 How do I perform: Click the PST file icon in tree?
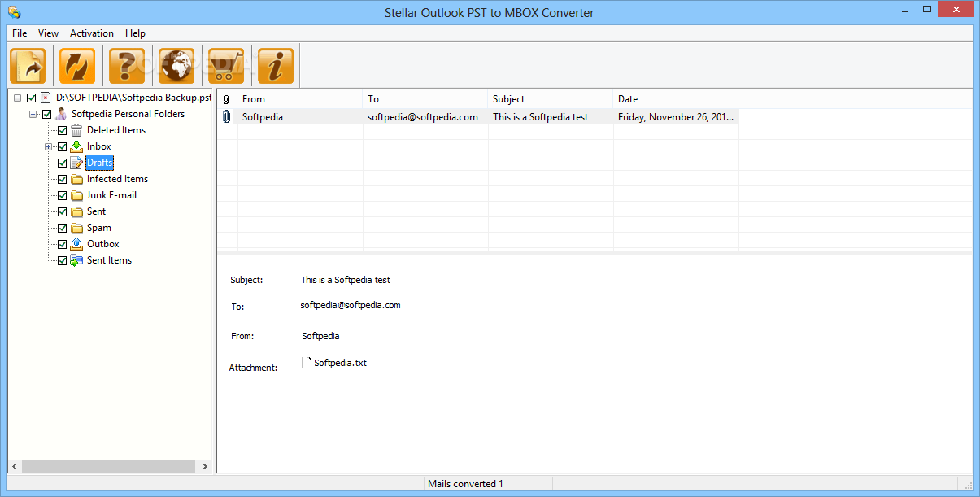[46, 98]
